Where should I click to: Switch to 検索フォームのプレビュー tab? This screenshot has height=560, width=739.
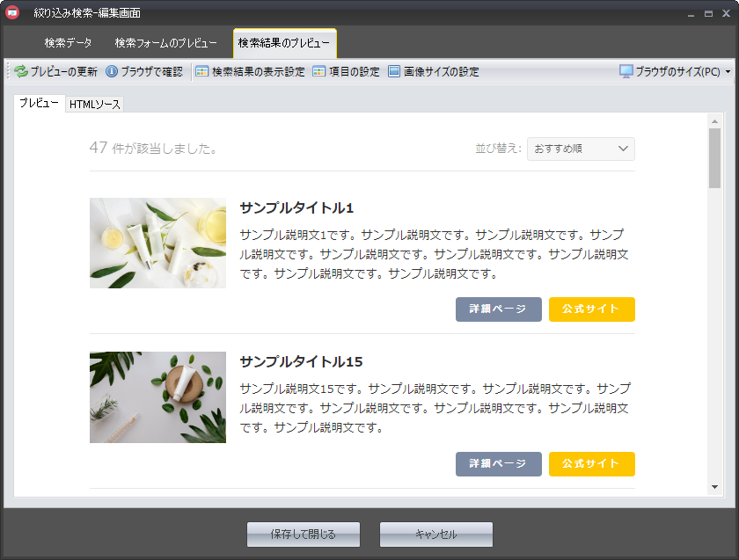click(165, 43)
